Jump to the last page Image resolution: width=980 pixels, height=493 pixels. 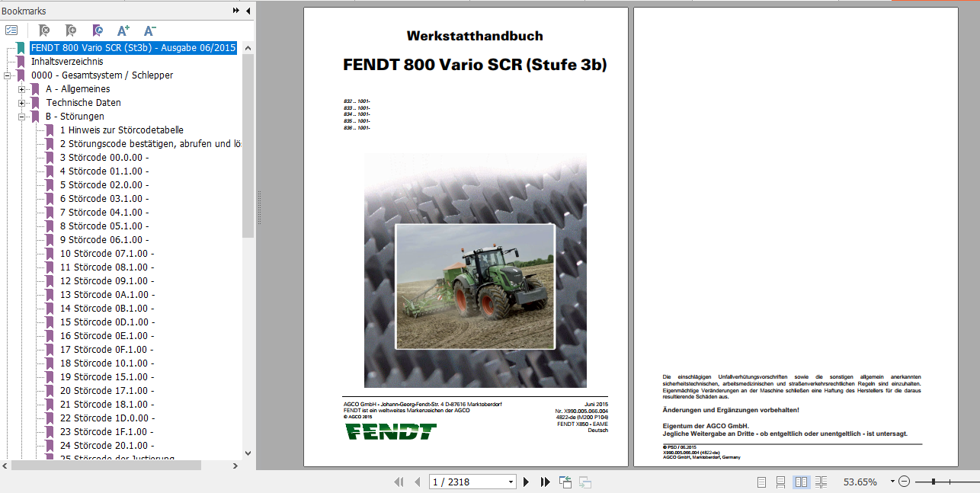click(545, 482)
